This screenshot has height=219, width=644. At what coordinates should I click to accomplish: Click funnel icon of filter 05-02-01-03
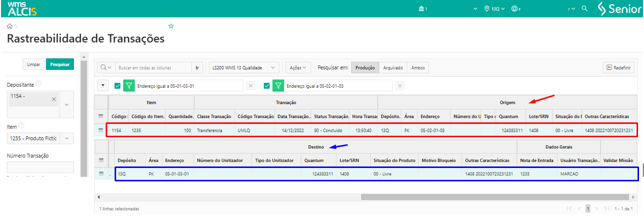click(x=279, y=86)
